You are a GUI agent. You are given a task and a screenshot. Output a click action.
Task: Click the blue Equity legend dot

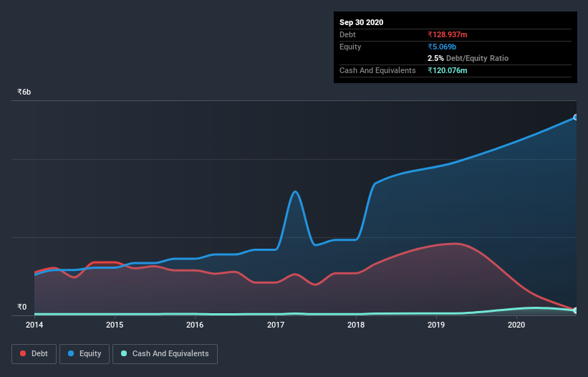tap(71, 353)
